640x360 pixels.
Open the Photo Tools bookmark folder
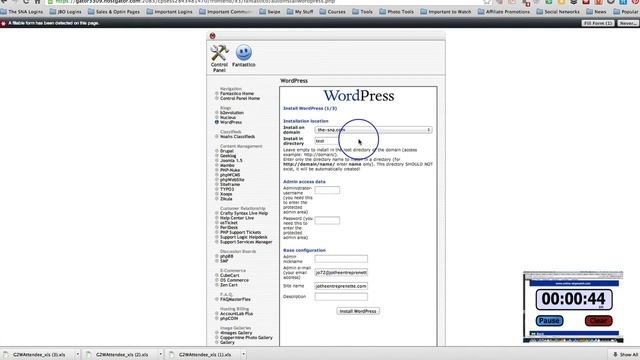[x=396, y=12]
